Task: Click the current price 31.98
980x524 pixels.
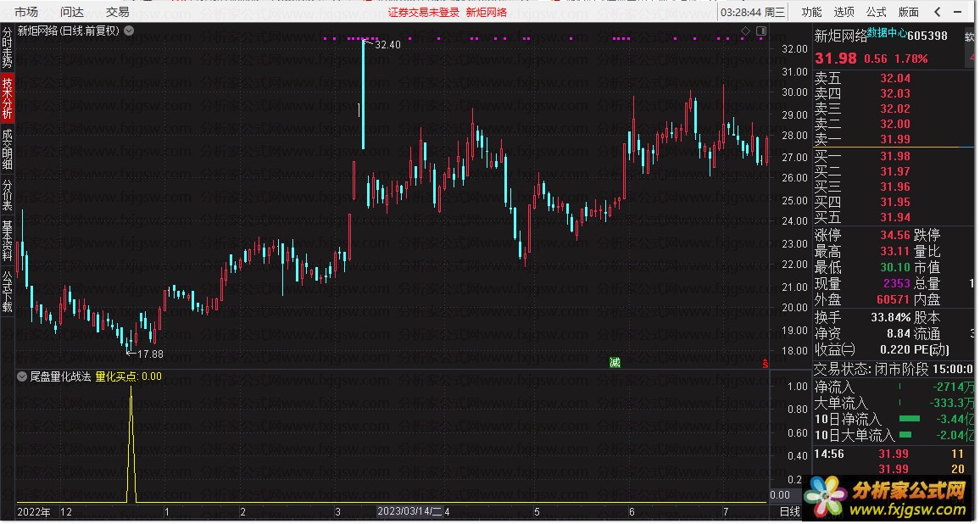Action: (x=836, y=59)
